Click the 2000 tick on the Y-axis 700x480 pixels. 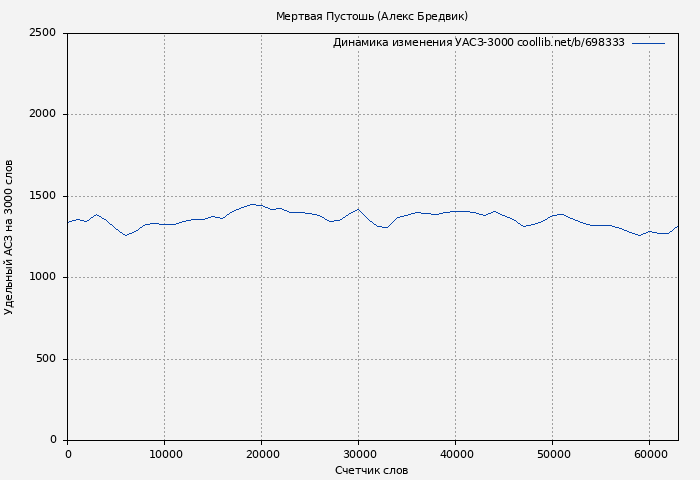43,115
